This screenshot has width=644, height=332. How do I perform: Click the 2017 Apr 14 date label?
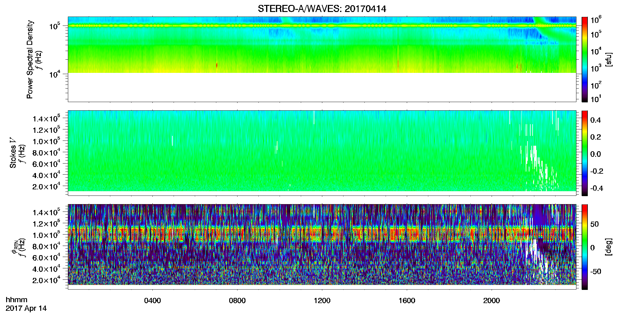26,308
